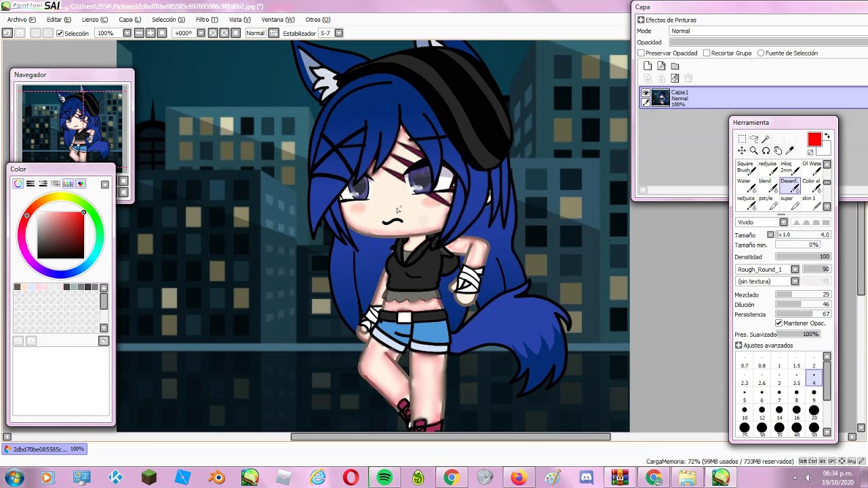Click the open document tab 2dbd70be085585c
868x488 pixels.
point(44,449)
